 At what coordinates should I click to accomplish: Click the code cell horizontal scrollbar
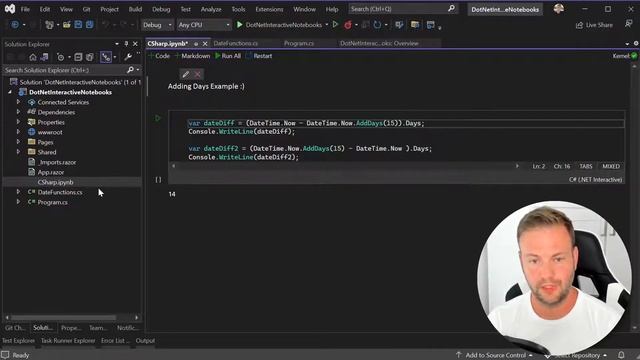[x=345, y=166]
